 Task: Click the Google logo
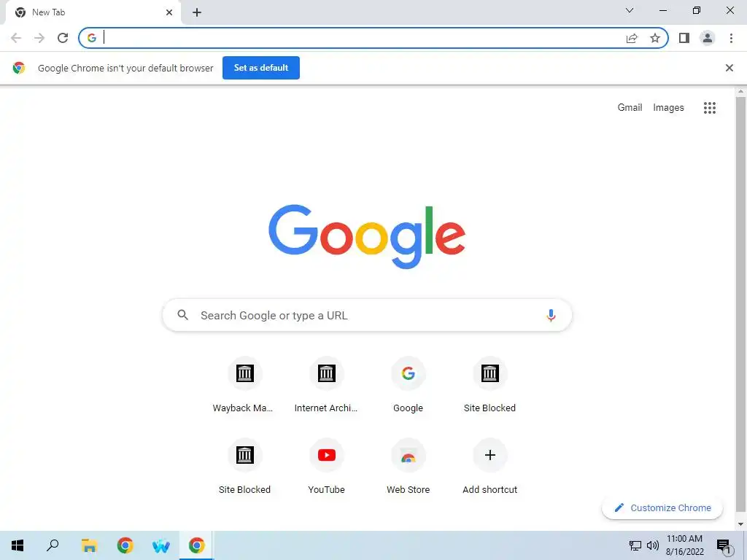click(367, 236)
